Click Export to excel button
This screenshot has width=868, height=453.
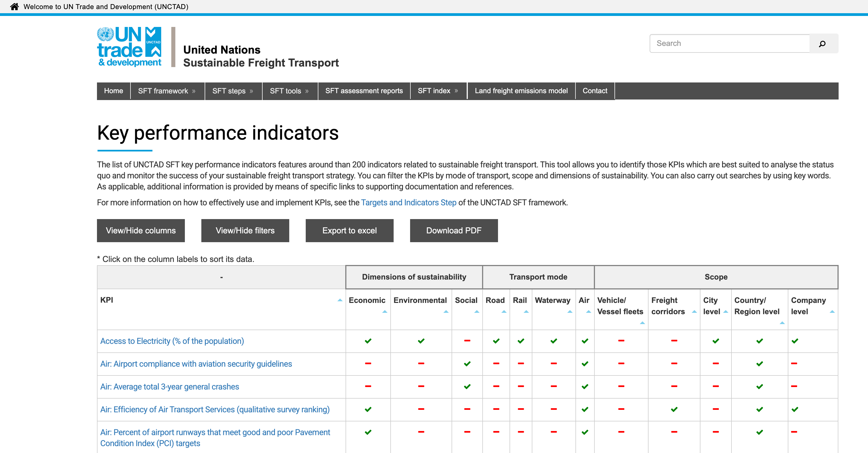tap(349, 230)
